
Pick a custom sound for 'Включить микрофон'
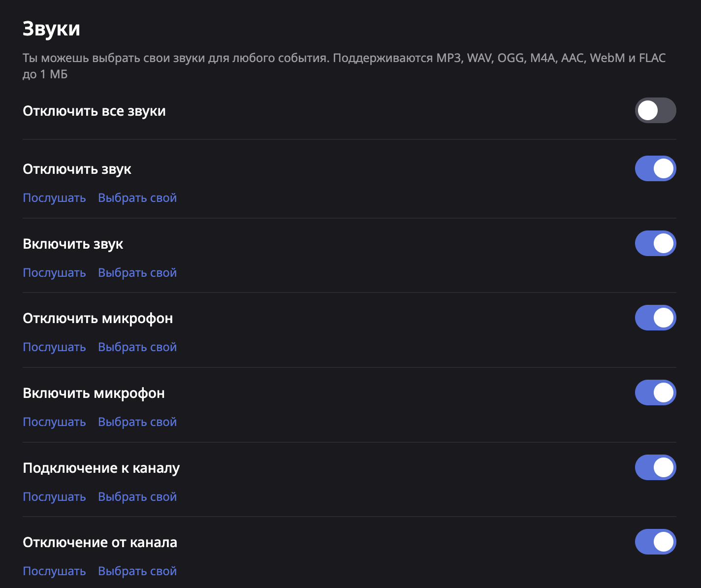point(137,422)
